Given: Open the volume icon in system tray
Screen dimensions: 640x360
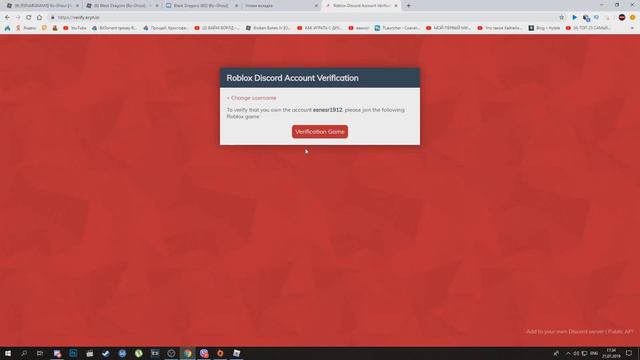Looking at the screenshot, I should pos(576,353).
